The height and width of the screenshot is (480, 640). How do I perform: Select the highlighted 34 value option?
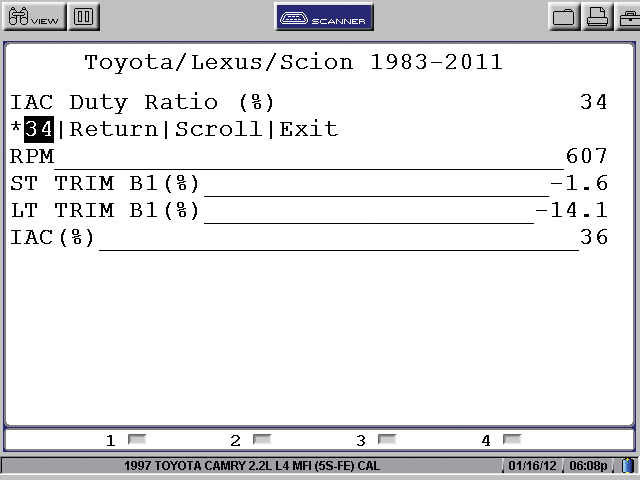(39, 129)
